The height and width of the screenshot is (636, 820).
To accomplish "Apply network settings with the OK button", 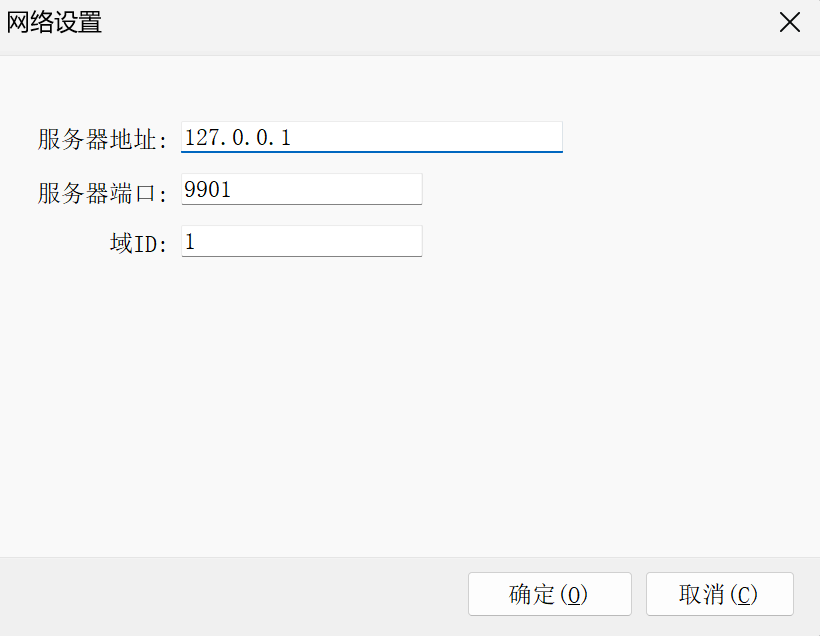I will pyautogui.click(x=549, y=594).
